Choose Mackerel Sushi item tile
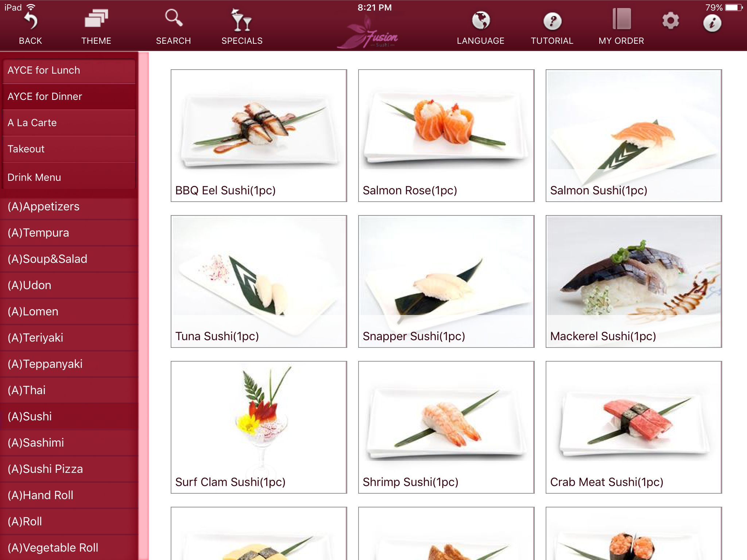 [x=634, y=281]
